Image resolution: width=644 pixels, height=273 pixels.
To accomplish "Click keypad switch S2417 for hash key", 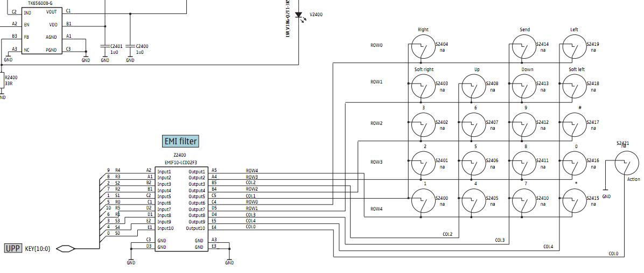I will tap(574, 125).
